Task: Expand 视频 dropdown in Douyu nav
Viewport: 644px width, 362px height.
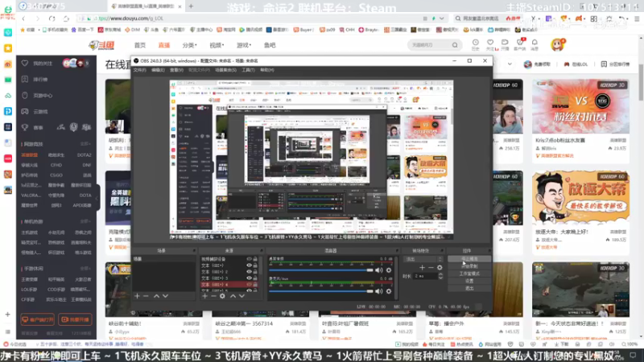Action: [217, 45]
